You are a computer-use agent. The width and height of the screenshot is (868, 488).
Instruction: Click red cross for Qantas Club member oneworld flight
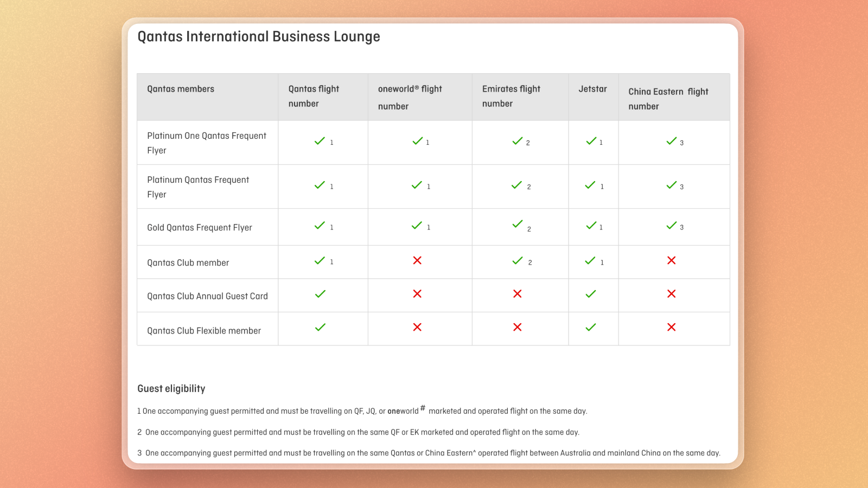coord(417,260)
